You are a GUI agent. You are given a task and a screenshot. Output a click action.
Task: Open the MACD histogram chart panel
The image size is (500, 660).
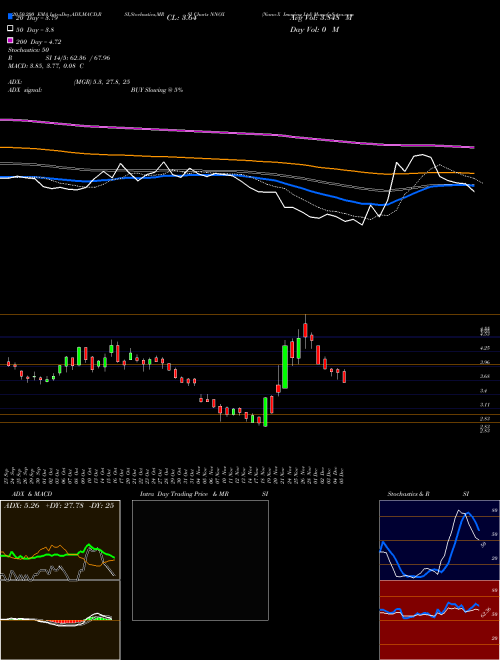coord(60,620)
